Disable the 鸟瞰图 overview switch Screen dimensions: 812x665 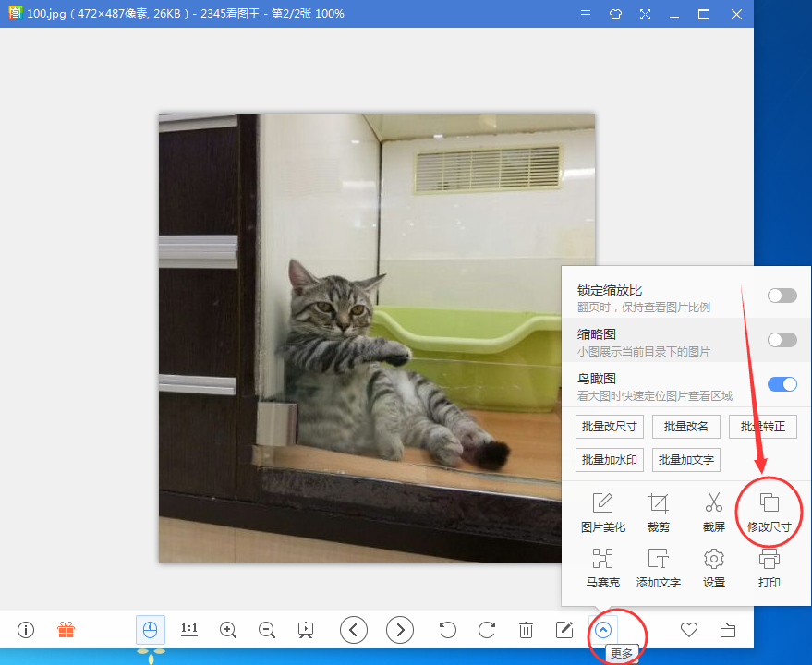782,384
